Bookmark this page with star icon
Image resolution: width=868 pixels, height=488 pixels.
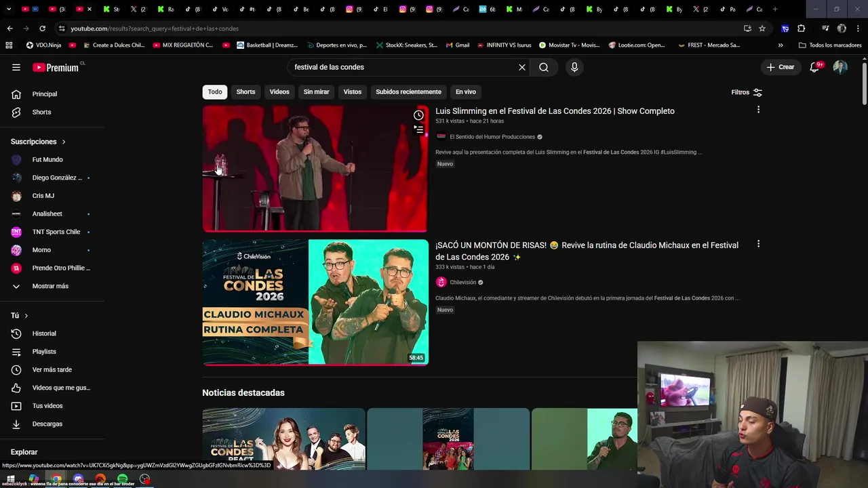tap(762, 28)
